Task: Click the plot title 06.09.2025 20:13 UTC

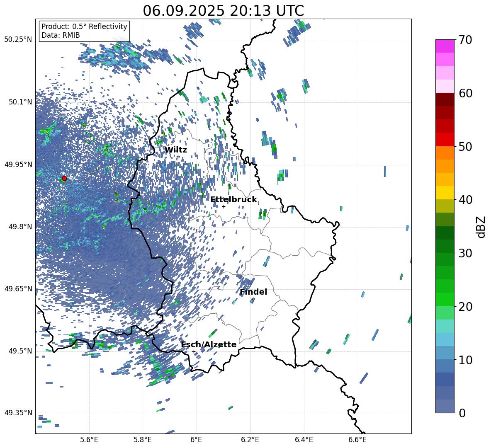Action: pyautogui.click(x=224, y=11)
